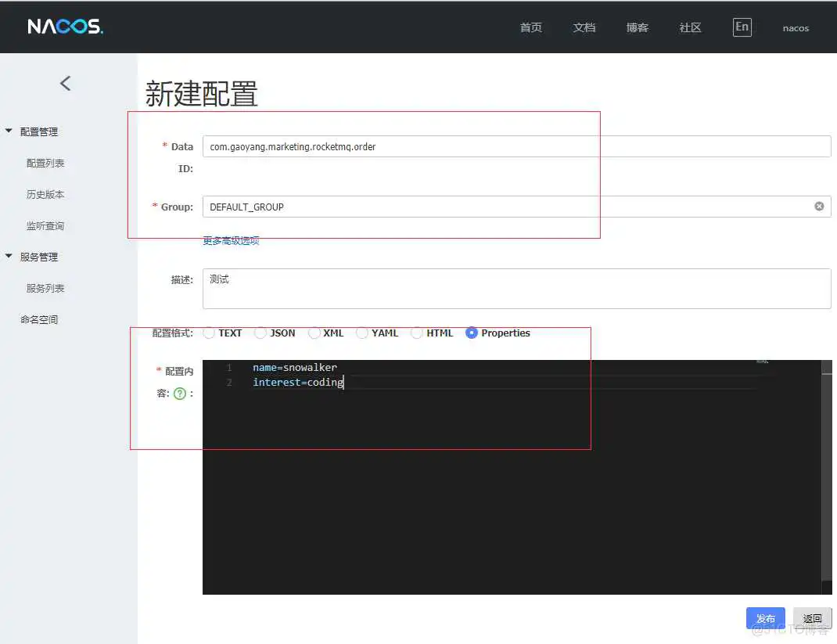Open the help icon beside 配置内容
Image resolution: width=837 pixels, height=644 pixels.
pyautogui.click(x=181, y=394)
